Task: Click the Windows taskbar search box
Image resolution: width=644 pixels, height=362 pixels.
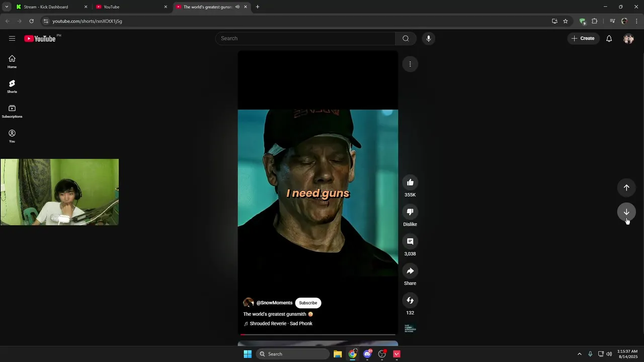Action: [x=293, y=354]
